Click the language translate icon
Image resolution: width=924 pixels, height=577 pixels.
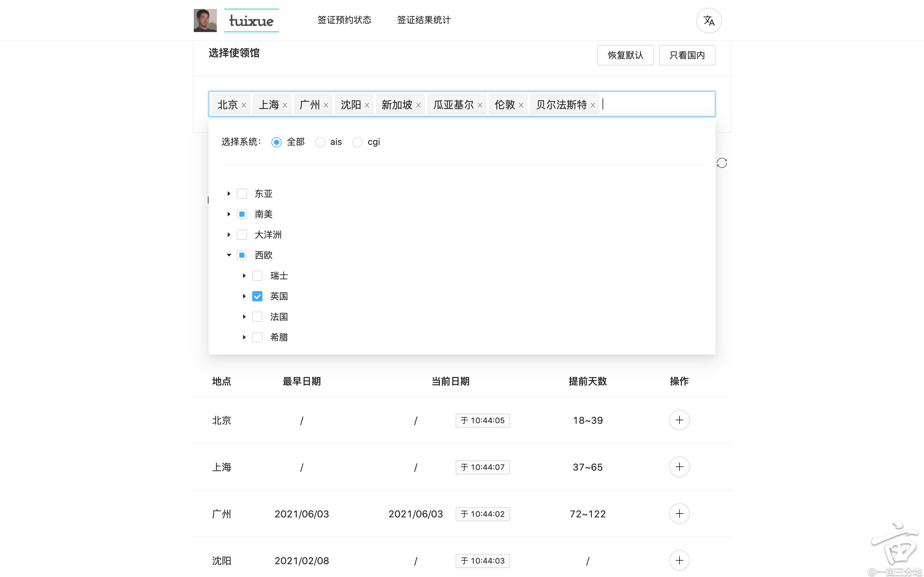coord(709,21)
